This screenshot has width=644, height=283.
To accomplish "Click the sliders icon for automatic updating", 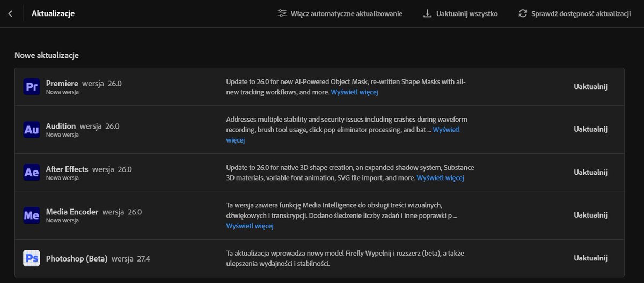I will click(282, 13).
